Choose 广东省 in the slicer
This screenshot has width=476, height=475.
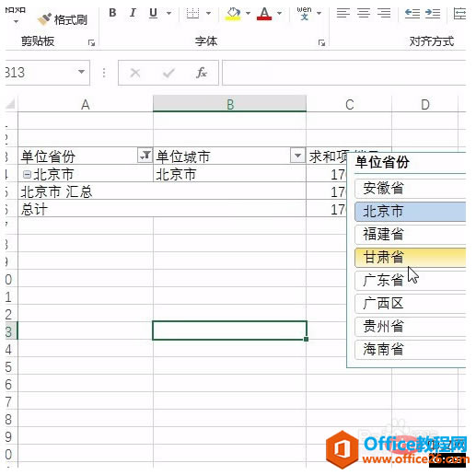[x=411, y=280]
